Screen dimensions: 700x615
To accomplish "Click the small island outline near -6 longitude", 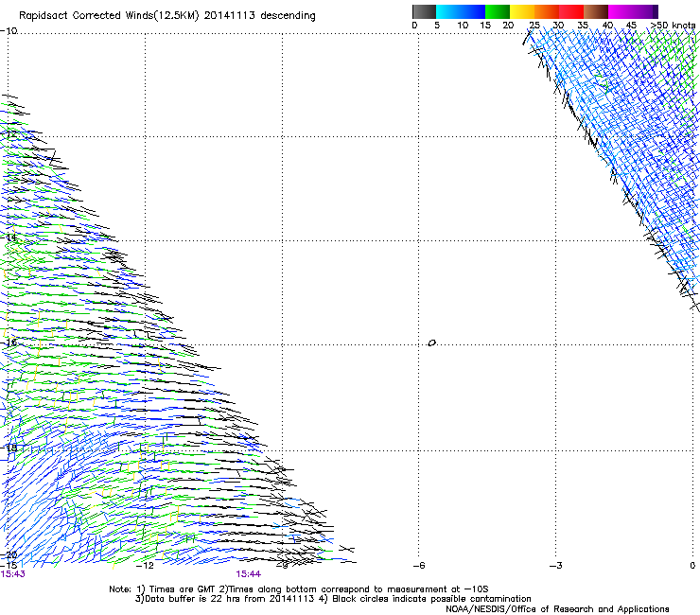I will coord(431,343).
